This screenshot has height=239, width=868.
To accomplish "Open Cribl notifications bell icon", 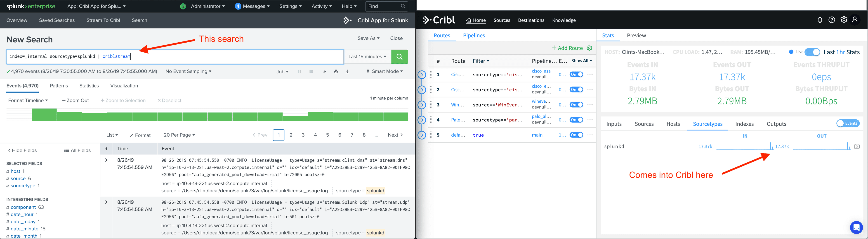I will click(820, 20).
